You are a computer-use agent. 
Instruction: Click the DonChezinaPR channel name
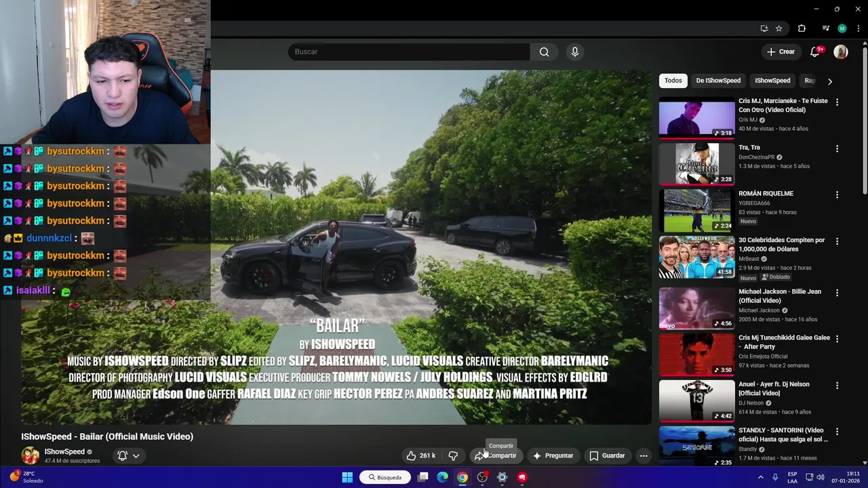click(x=756, y=157)
